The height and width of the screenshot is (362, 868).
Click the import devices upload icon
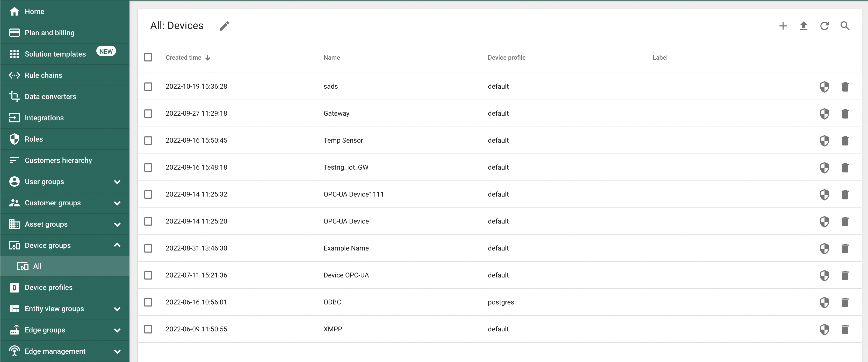[804, 26]
